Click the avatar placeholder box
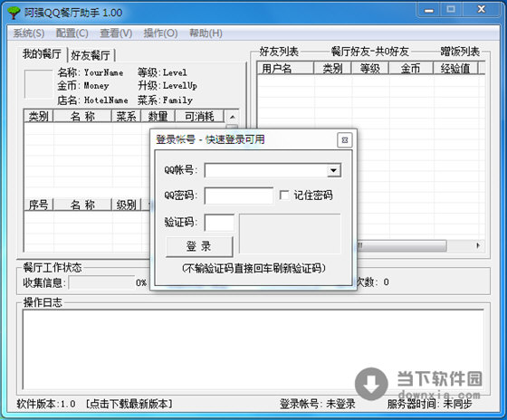This screenshot has height=420, width=507. pyautogui.click(x=38, y=84)
